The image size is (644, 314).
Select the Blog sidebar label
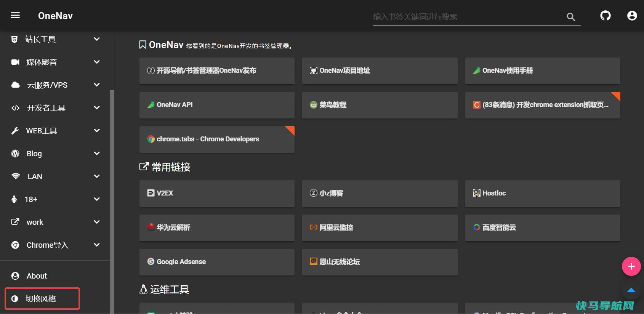pyautogui.click(x=34, y=154)
